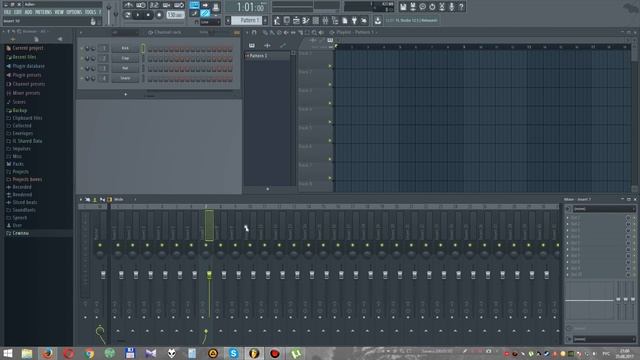
Task: Click the pencil icon above the playlist picker
Action: pos(283,46)
